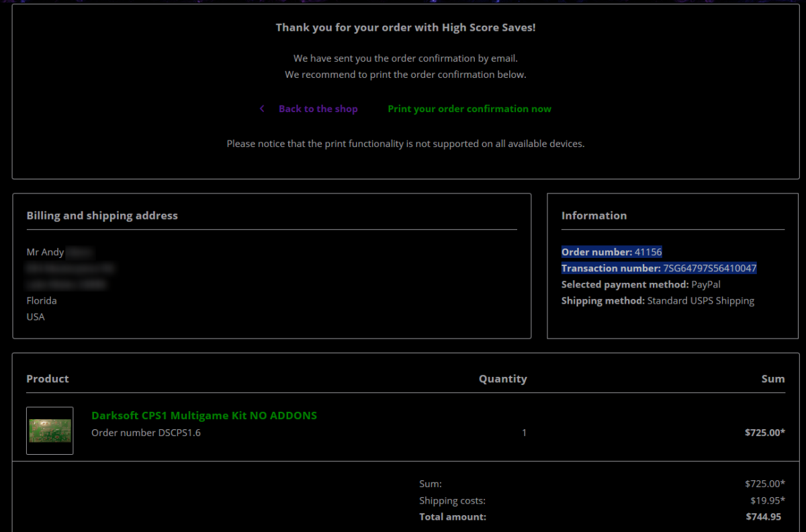Click product order number DSCPS1.6
This screenshot has height=532, width=806.
(146, 433)
